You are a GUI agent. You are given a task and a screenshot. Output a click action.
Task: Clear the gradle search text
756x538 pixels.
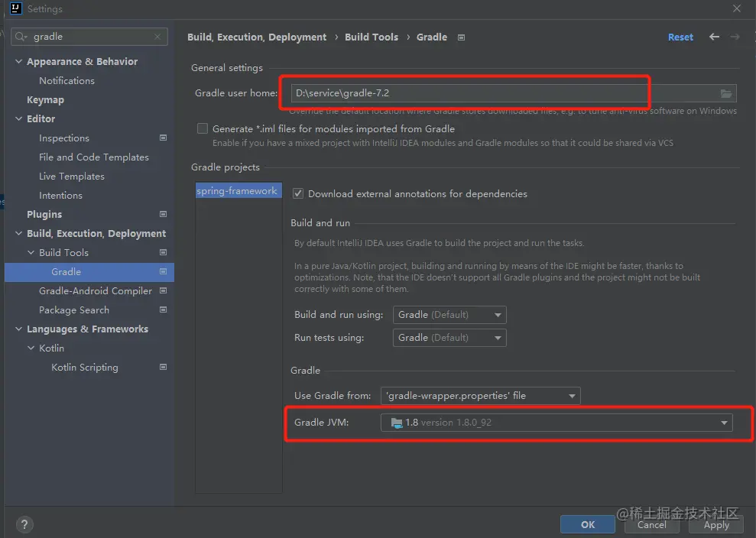pos(157,37)
